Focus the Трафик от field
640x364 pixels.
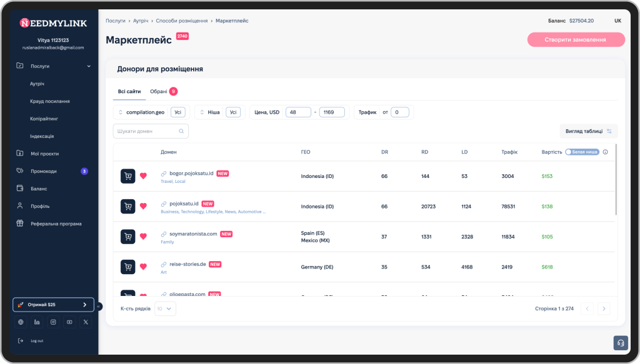pos(399,112)
